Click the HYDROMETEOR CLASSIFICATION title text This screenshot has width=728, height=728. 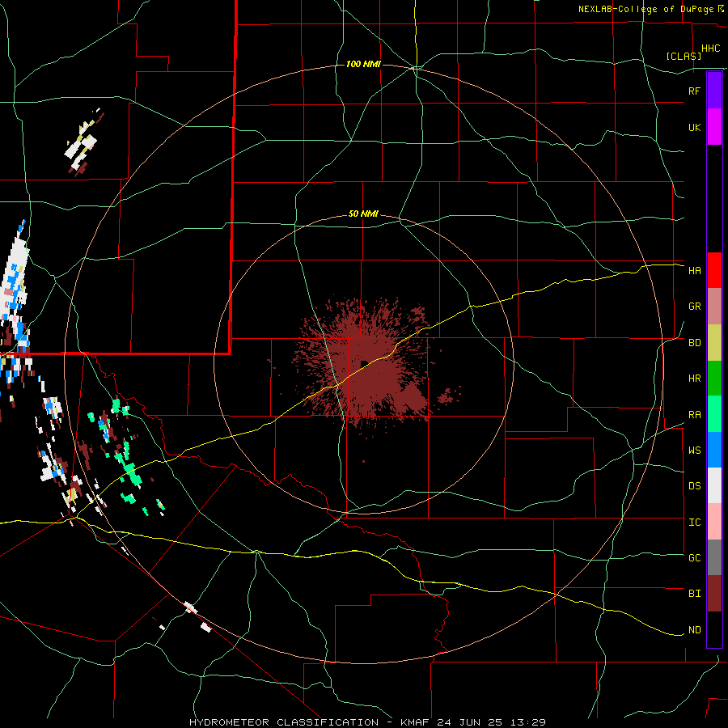pyautogui.click(x=284, y=722)
